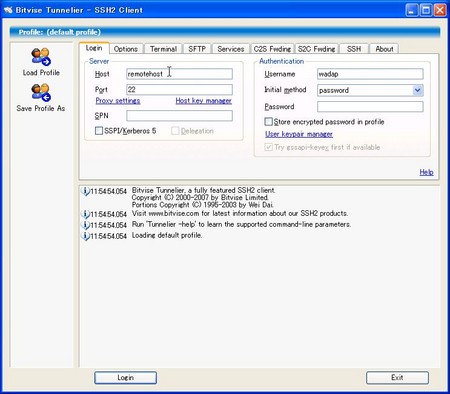Click the Save Profile As icon
Screen dimensions: 450x394
pyautogui.click(x=41, y=92)
